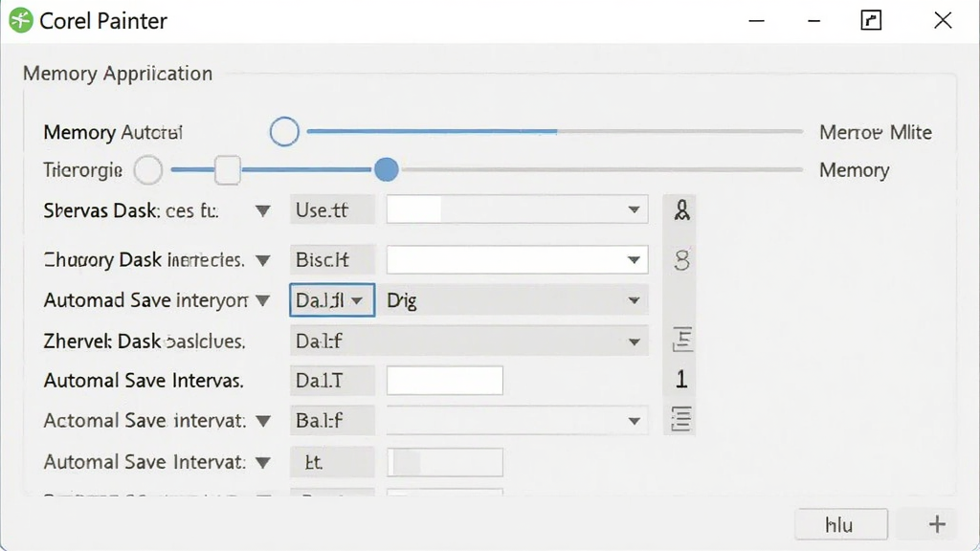The height and width of the screenshot is (551, 980).
Task: Click the Merroe Mlite label
Action: pos(875,132)
